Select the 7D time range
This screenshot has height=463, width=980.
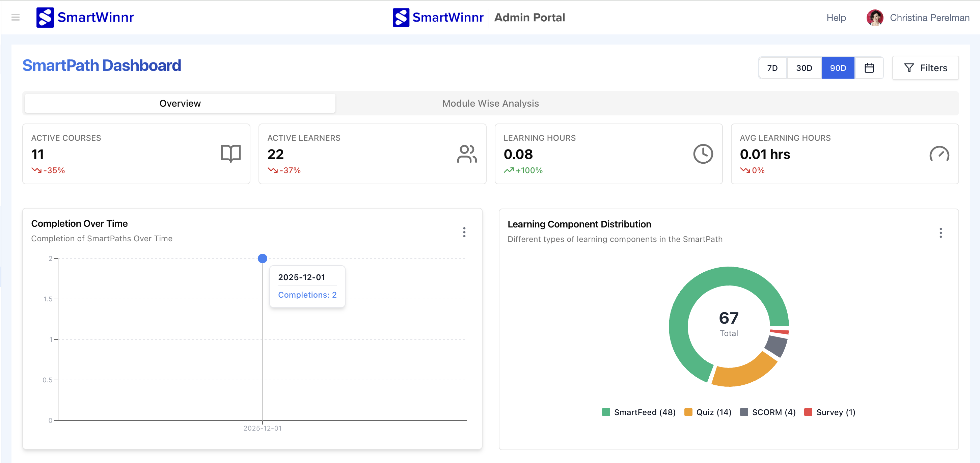(x=772, y=68)
